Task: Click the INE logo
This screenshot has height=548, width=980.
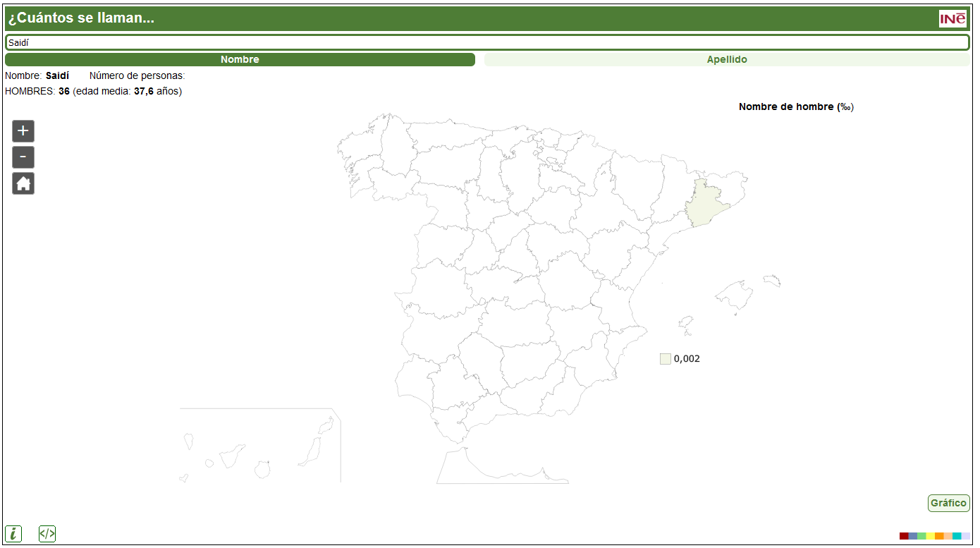Action: [x=953, y=18]
